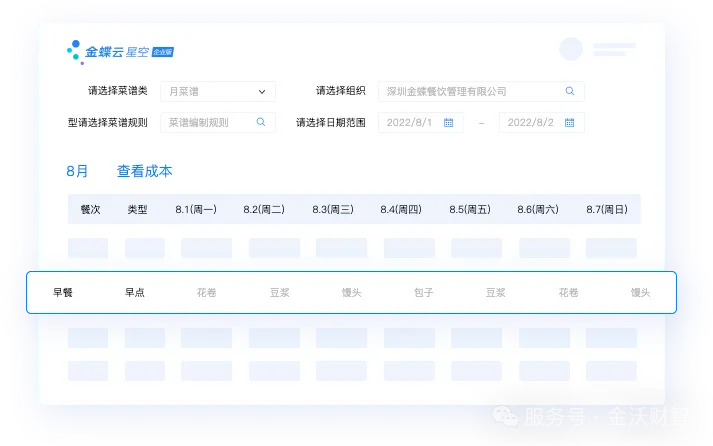Image resolution: width=713 pixels, height=446 pixels.
Task: Click the 8.7(周日) column header
Action: click(607, 210)
